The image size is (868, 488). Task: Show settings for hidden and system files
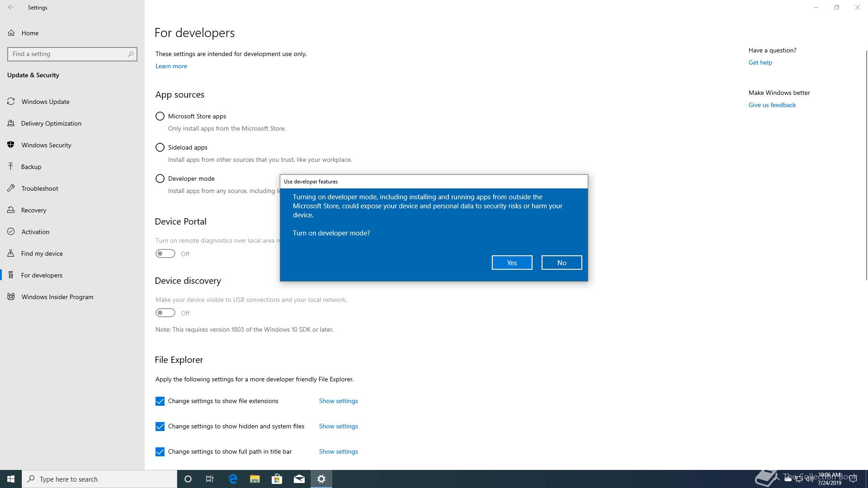pyautogui.click(x=338, y=426)
